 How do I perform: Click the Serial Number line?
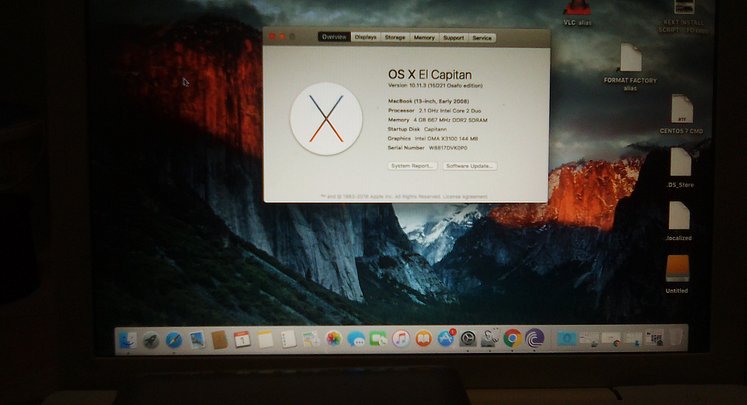click(427, 148)
